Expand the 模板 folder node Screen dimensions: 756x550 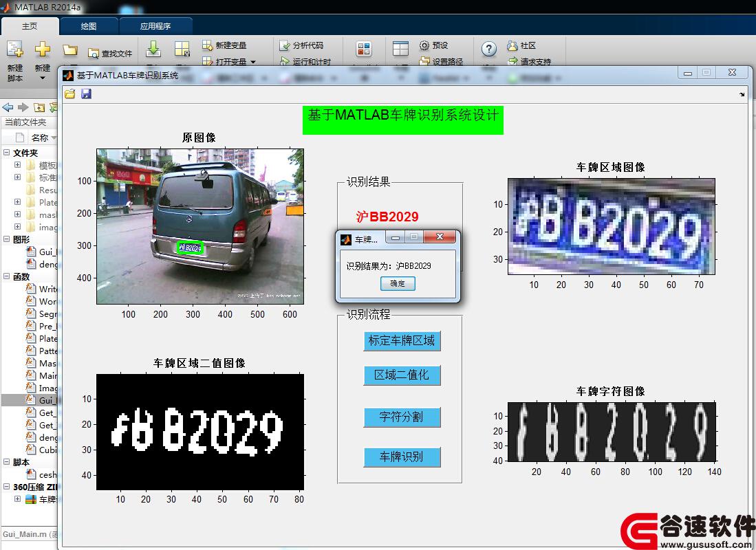[17, 165]
